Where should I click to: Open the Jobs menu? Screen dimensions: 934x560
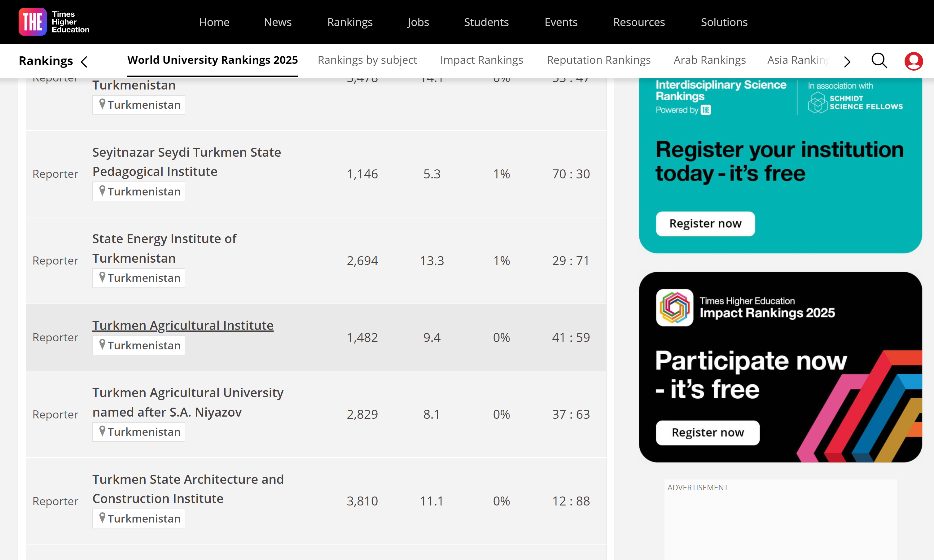[x=418, y=22]
